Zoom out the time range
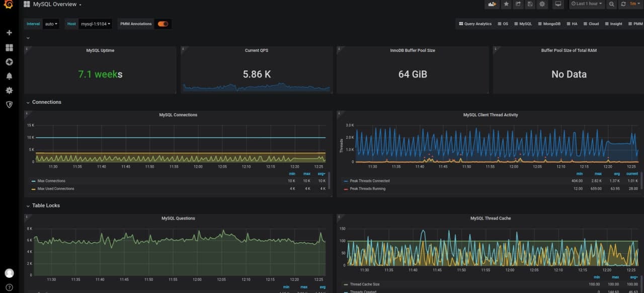 [x=611, y=4]
